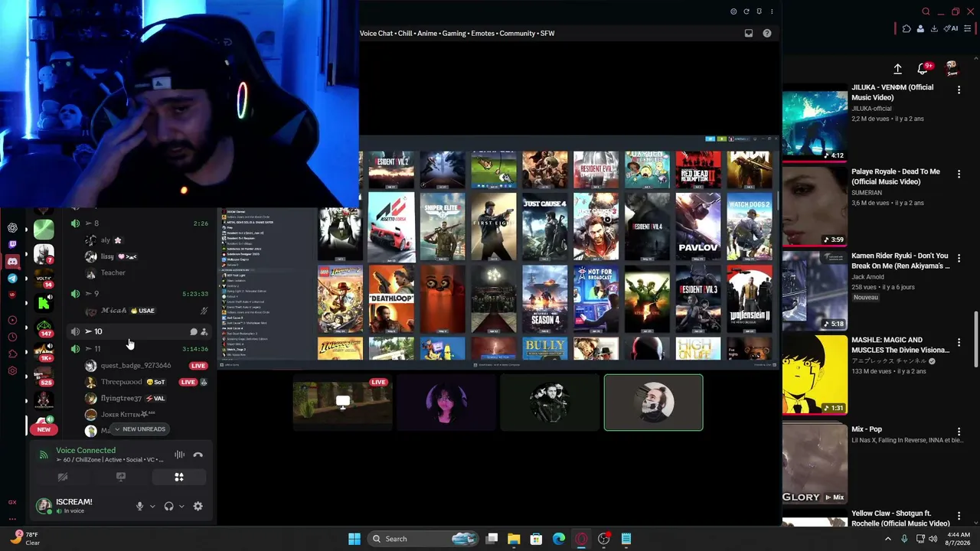This screenshot has width=980, height=551.
Task: Open YouTube notifications bell
Action: point(923,69)
